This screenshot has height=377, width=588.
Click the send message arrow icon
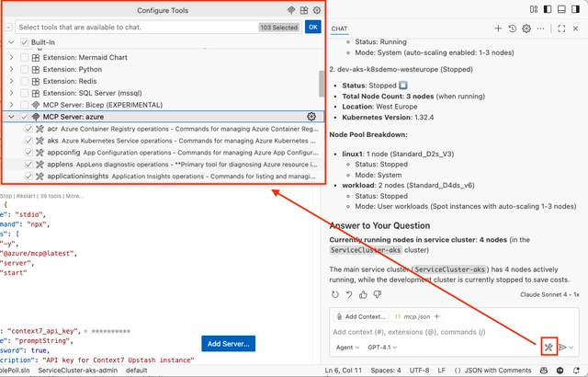coord(562,348)
